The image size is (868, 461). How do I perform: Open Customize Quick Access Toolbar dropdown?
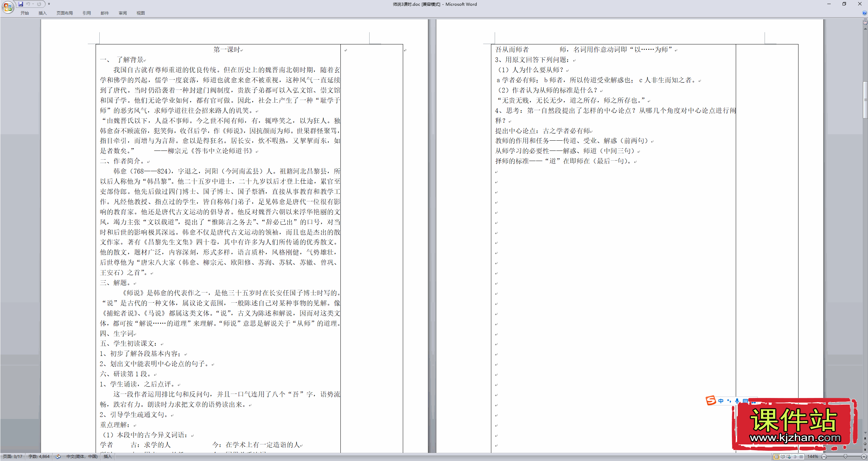point(49,4)
